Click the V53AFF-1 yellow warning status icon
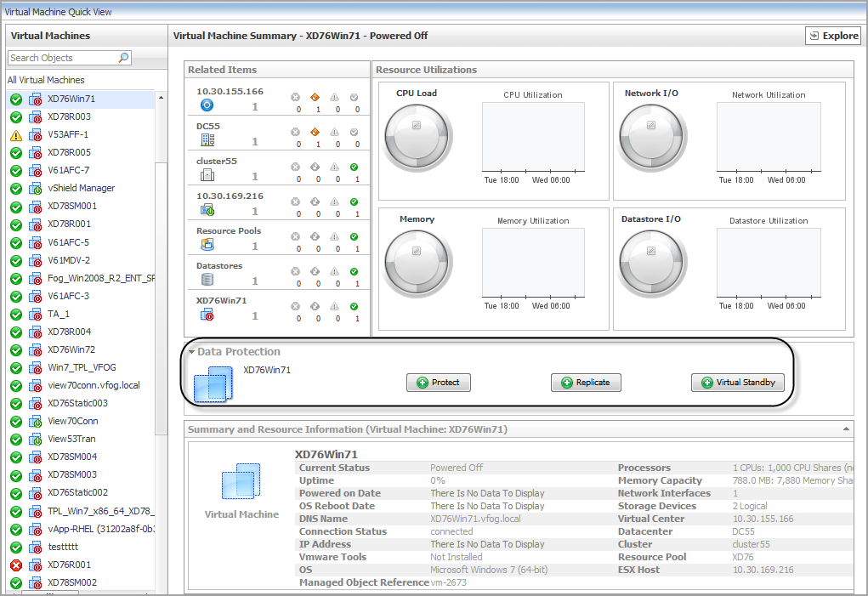Screen dimensions: 868x596 [x=15, y=135]
